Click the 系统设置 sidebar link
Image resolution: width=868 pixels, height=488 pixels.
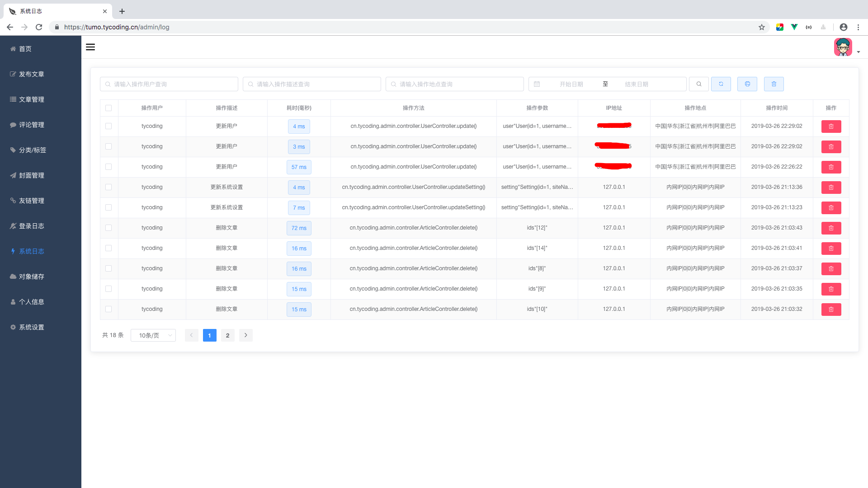[x=31, y=327]
